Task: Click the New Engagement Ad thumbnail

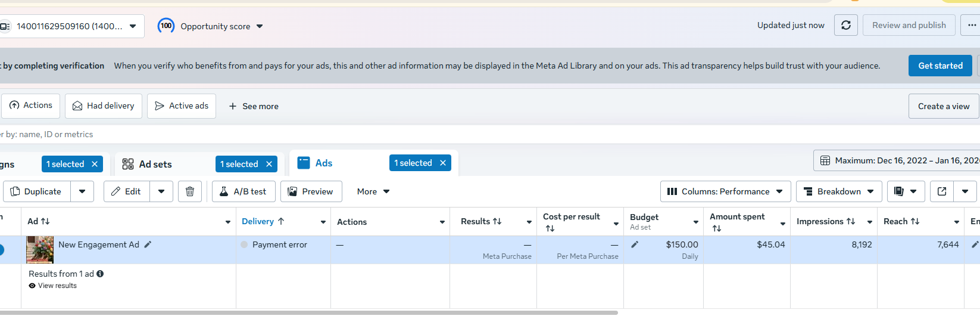Action: (40, 249)
